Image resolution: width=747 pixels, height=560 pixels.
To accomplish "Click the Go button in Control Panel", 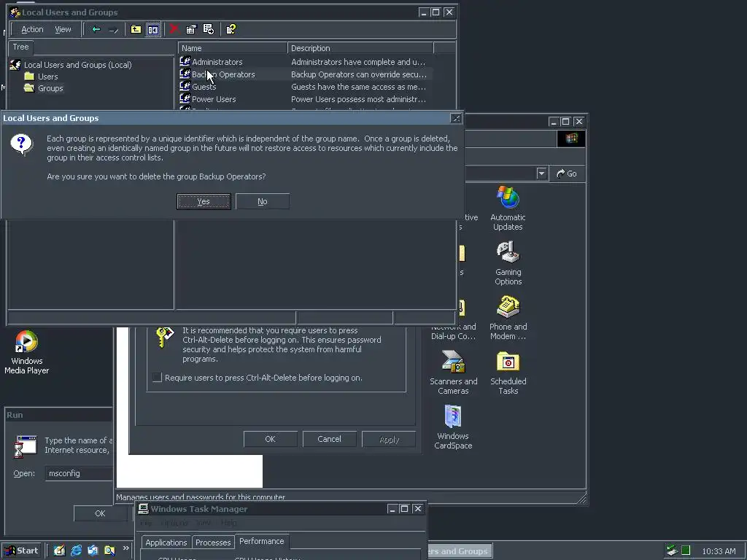I will click(567, 174).
